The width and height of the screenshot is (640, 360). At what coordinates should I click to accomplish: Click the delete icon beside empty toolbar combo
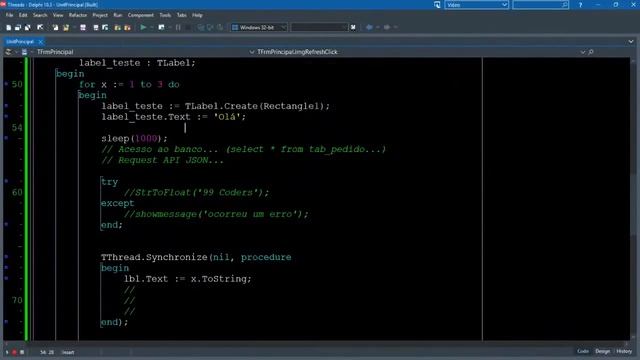353,27
